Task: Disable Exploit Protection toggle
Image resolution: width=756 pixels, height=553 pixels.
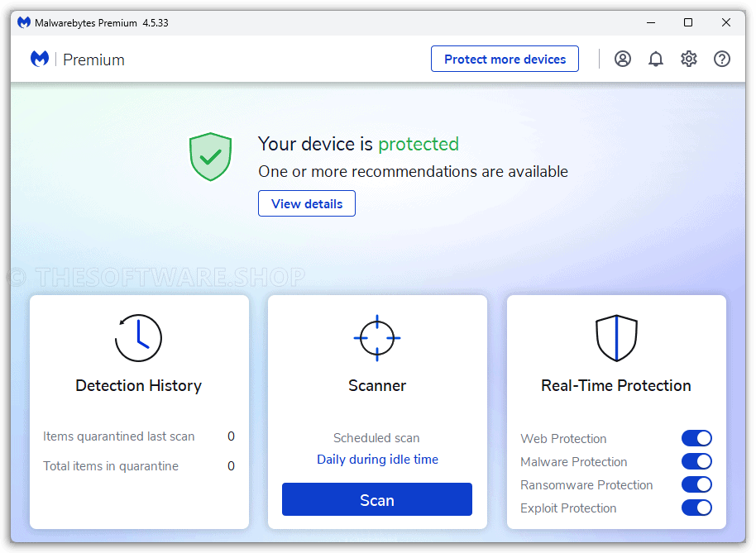Action: pyautogui.click(x=696, y=508)
